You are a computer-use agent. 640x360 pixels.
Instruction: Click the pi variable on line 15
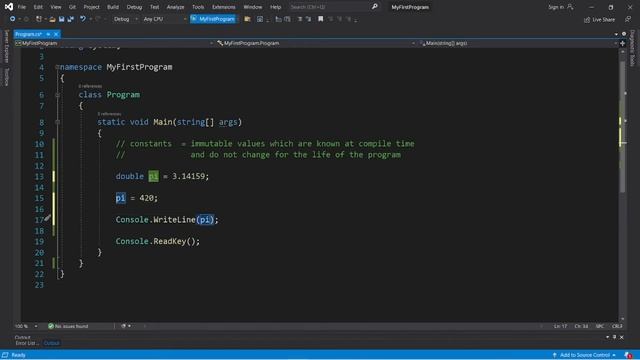pos(120,198)
